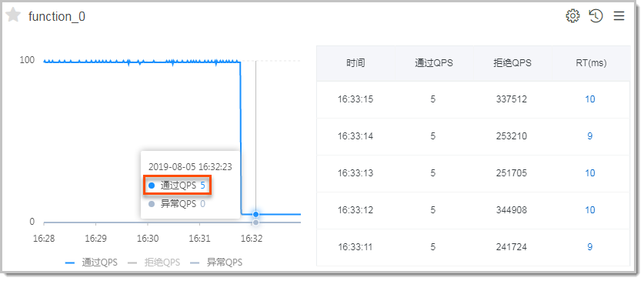Select the 16:33:15 time cell
This screenshot has width=644, height=281.
(355, 99)
